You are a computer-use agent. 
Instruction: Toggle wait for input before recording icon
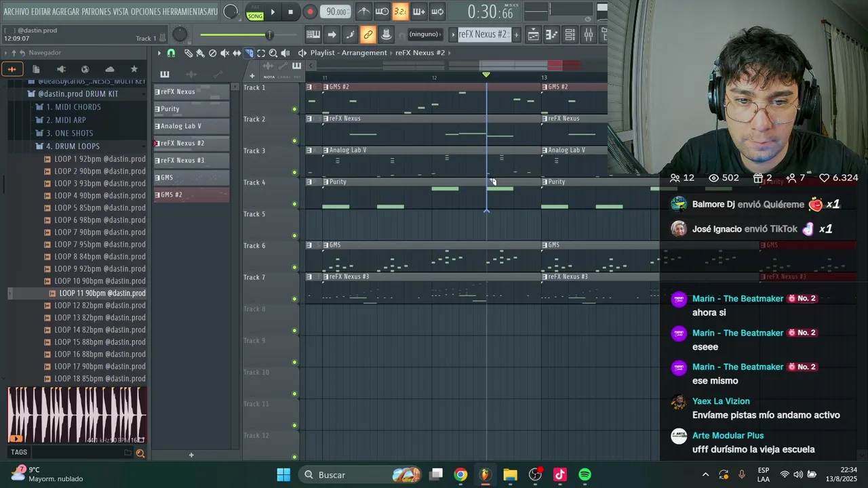(x=382, y=12)
